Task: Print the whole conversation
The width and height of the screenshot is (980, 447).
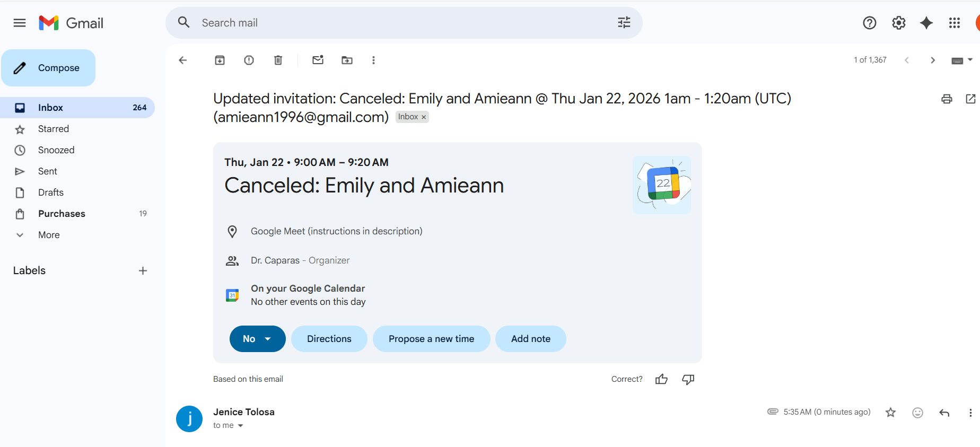Action: [947, 99]
